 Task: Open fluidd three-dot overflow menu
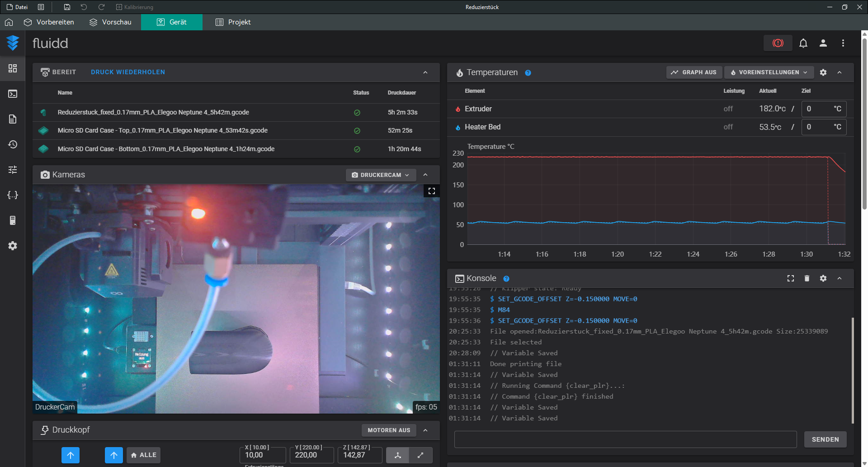click(x=843, y=43)
